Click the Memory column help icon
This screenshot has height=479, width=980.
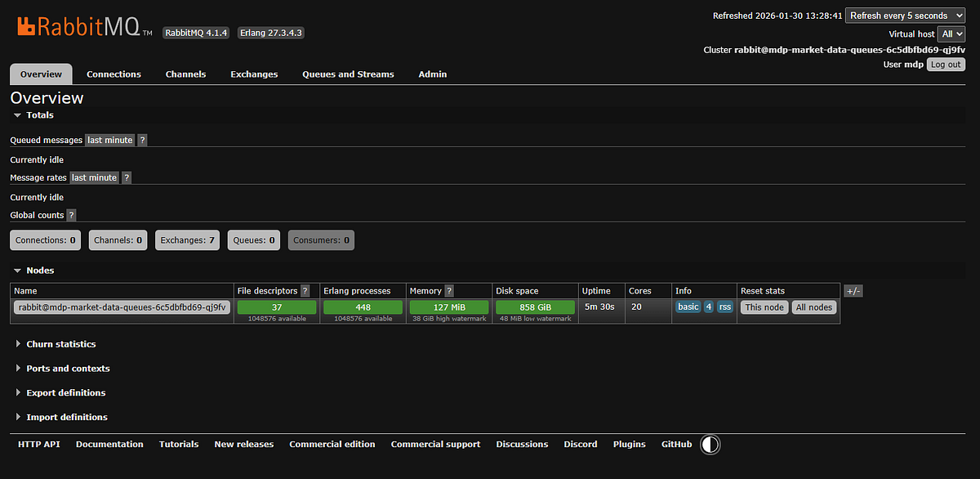coord(449,291)
